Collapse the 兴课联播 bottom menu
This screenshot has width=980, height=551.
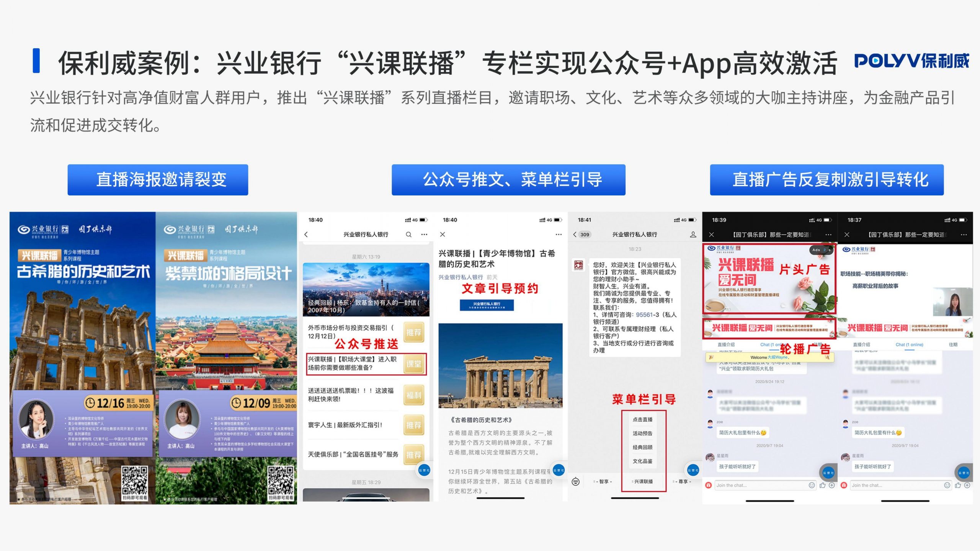[643, 482]
